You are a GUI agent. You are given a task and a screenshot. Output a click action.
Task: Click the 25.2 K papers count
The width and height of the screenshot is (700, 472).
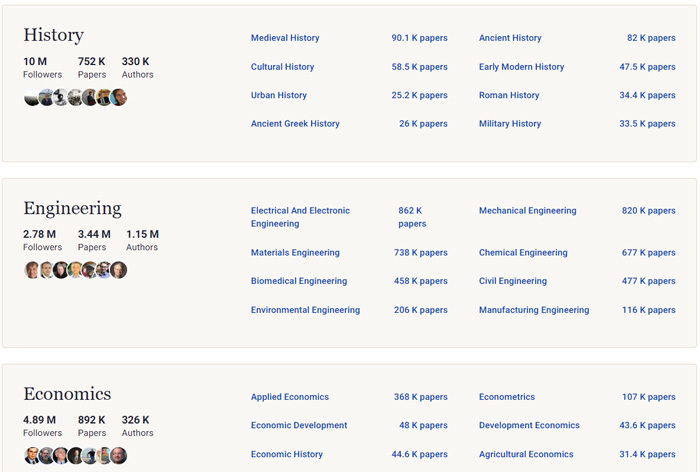tap(419, 95)
